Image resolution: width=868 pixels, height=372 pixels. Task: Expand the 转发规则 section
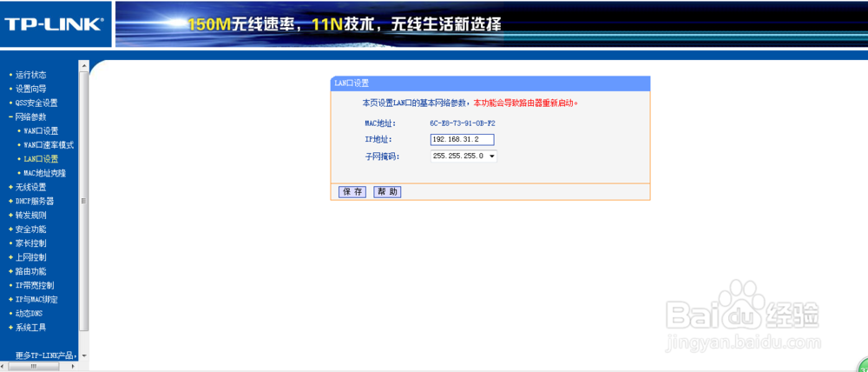click(30, 215)
